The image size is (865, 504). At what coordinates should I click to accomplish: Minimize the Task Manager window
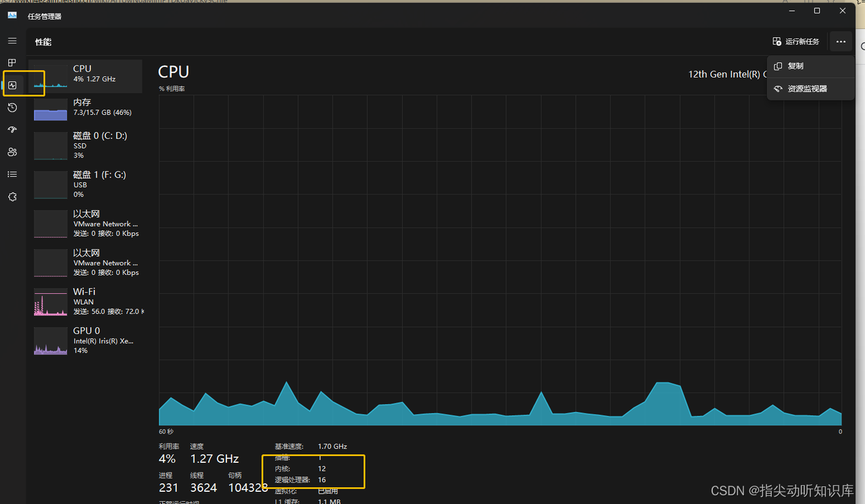tap(791, 11)
